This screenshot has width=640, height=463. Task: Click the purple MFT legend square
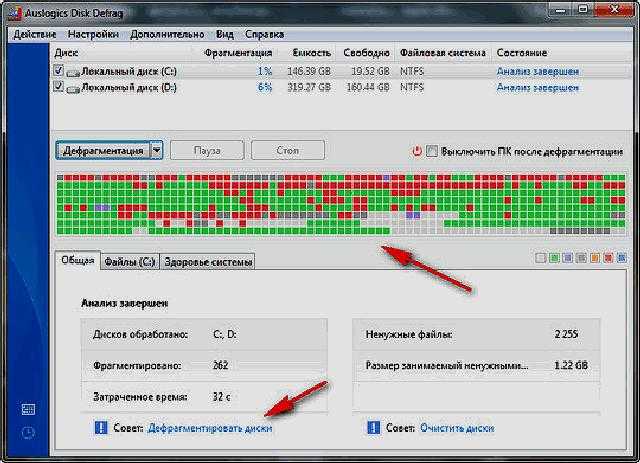(x=567, y=258)
